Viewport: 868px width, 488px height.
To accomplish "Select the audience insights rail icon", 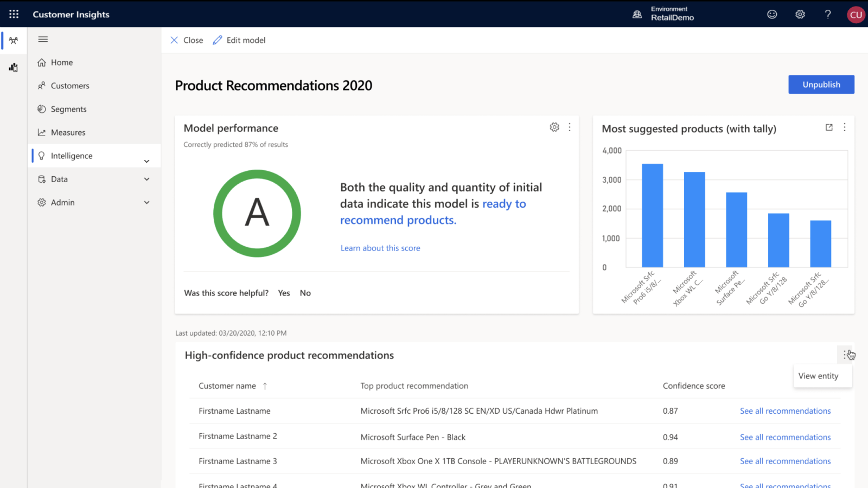I will [x=14, y=41].
